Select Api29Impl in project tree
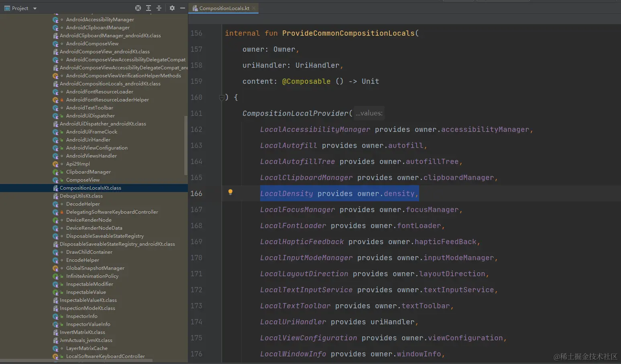 click(x=78, y=164)
